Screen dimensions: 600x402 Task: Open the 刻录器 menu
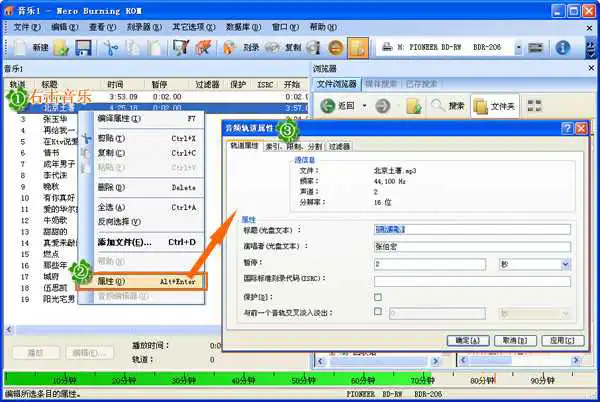click(144, 27)
